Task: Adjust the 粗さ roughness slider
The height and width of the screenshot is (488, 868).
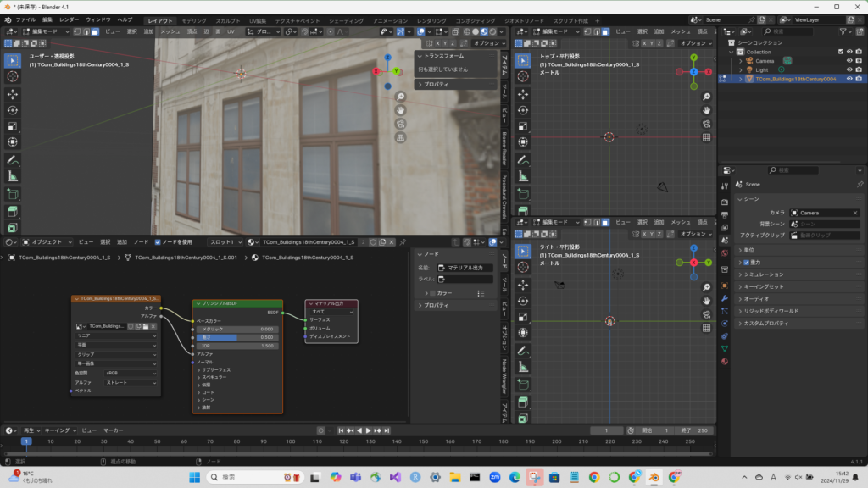Action: click(x=236, y=337)
